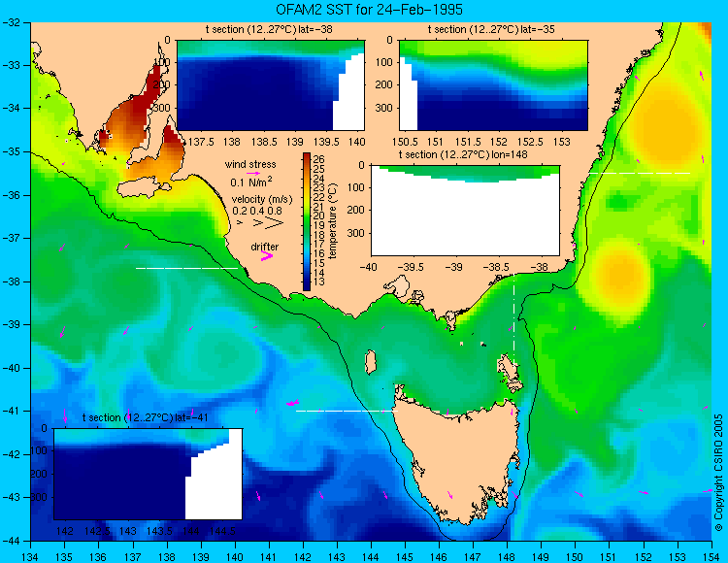Click King Island in Bass Strait
This screenshot has height=563, width=728.
click(370, 362)
